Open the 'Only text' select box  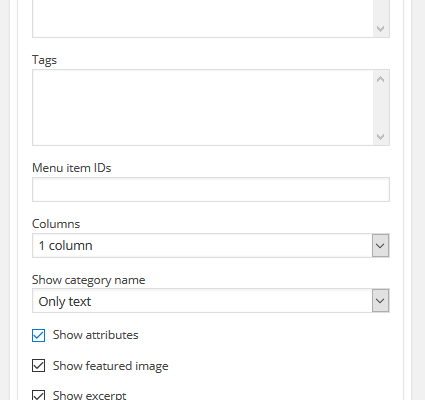click(211, 301)
